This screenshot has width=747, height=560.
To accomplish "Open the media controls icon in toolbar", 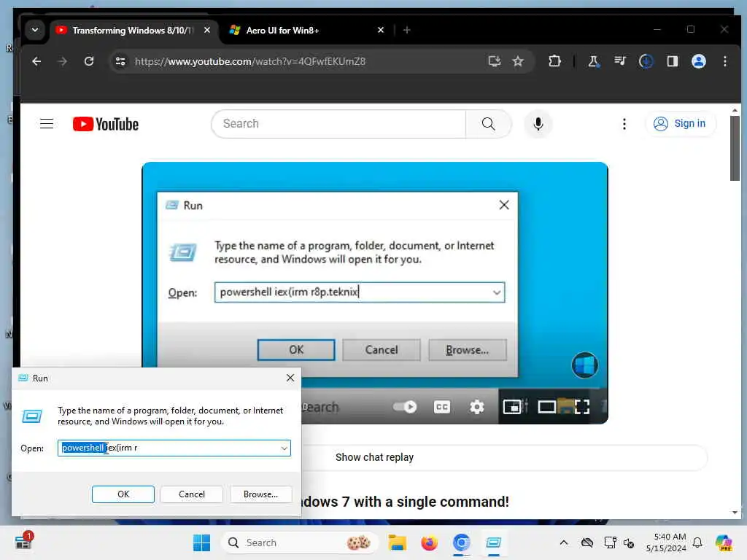I will 620,61.
